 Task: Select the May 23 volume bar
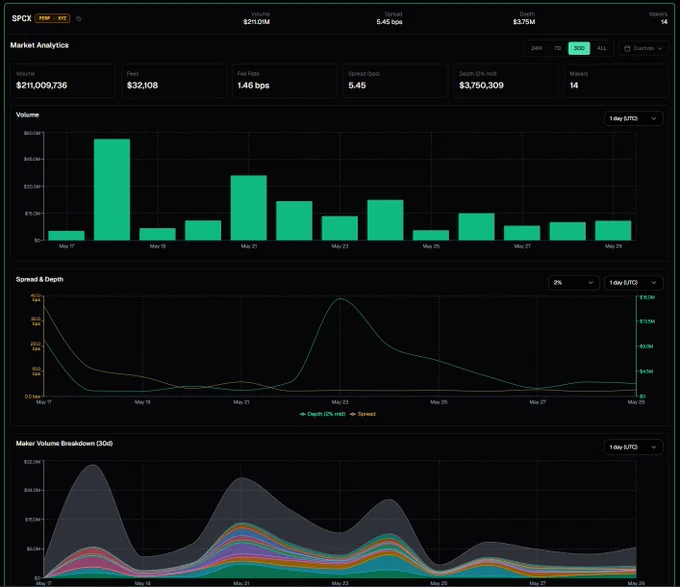pyautogui.click(x=340, y=228)
